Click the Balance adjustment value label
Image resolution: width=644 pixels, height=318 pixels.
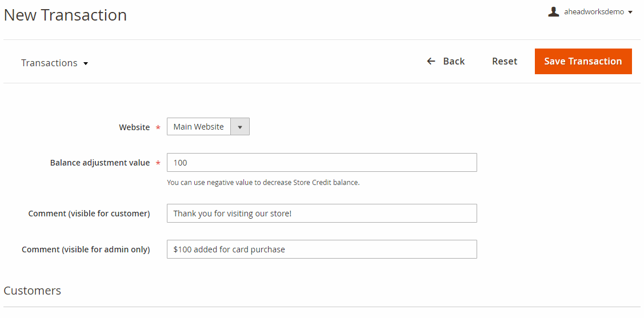100,163
